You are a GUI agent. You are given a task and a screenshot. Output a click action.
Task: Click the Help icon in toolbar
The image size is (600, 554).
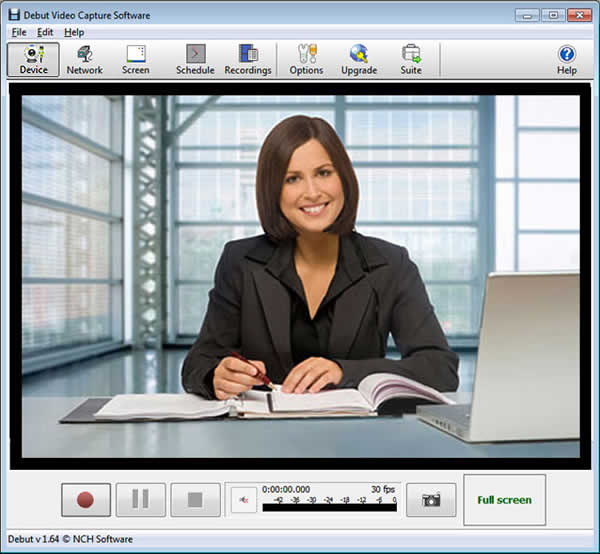[567, 59]
